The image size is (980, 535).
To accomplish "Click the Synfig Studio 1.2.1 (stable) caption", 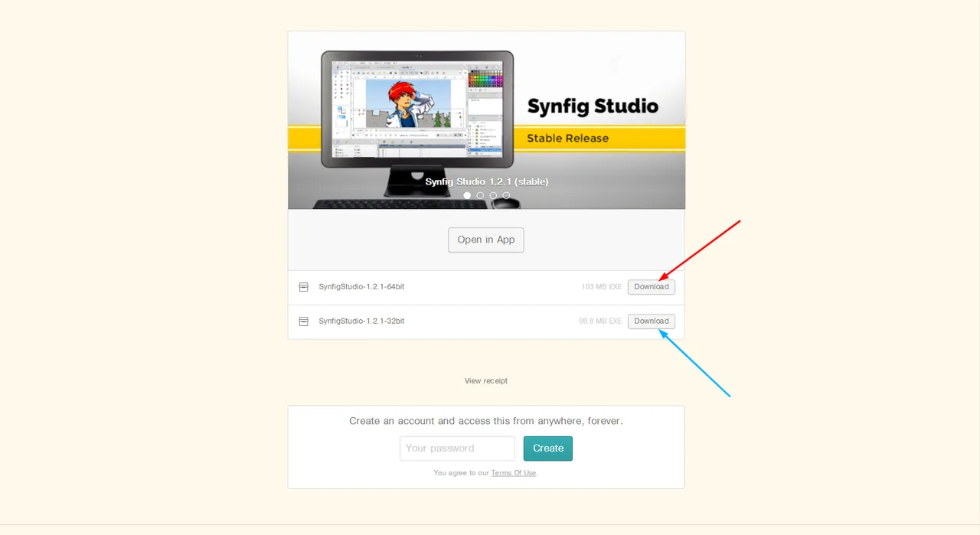I will point(487,181).
